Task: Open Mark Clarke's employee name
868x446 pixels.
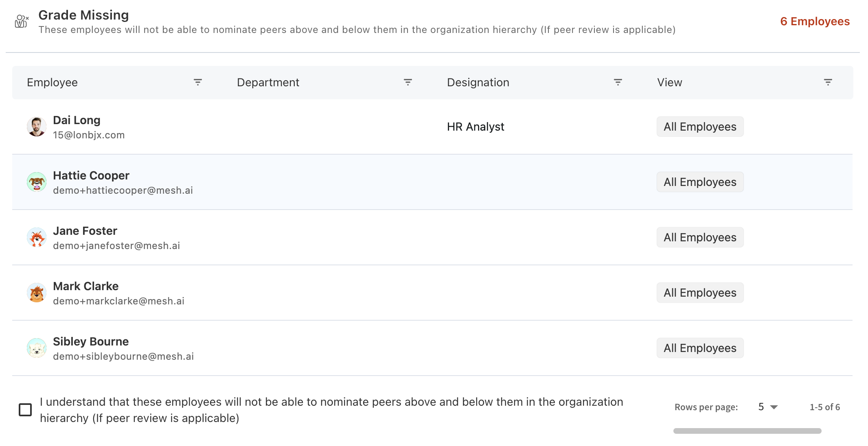Action: pos(86,286)
